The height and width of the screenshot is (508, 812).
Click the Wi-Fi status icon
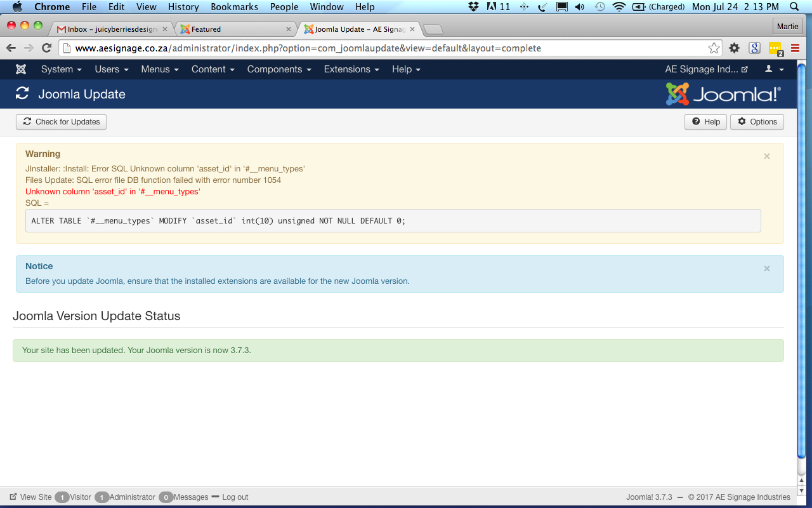[x=619, y=7]
